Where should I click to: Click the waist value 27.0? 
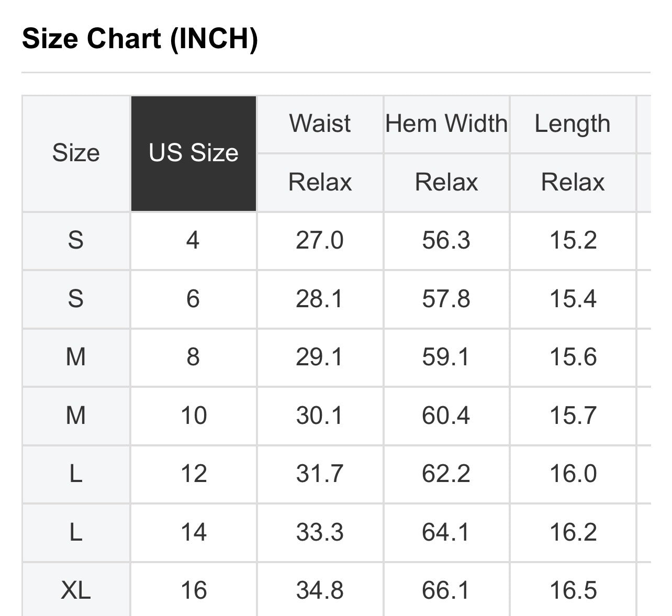point(319,240)
